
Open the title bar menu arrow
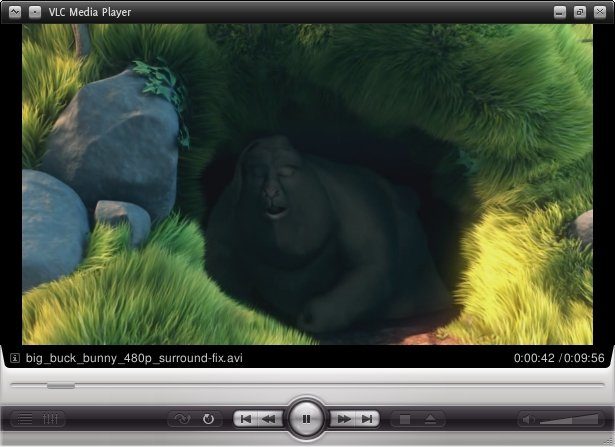pos(15,12)
